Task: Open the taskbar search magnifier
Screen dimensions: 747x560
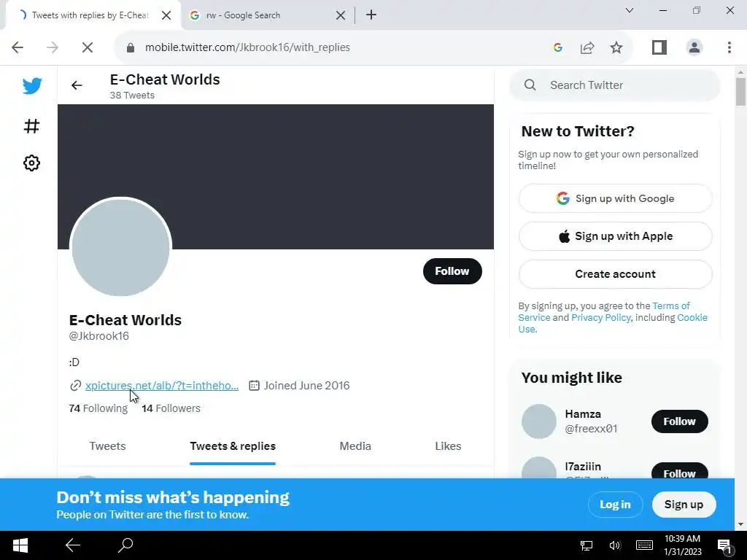Action: pos(125,545)
